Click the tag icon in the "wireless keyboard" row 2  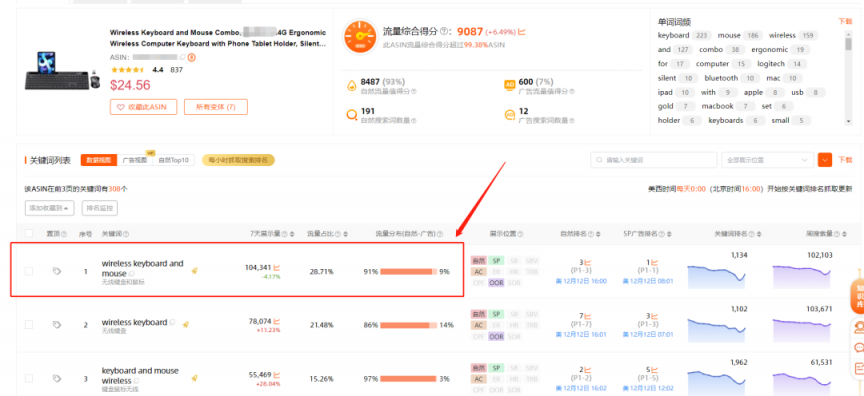click(56, 325)
